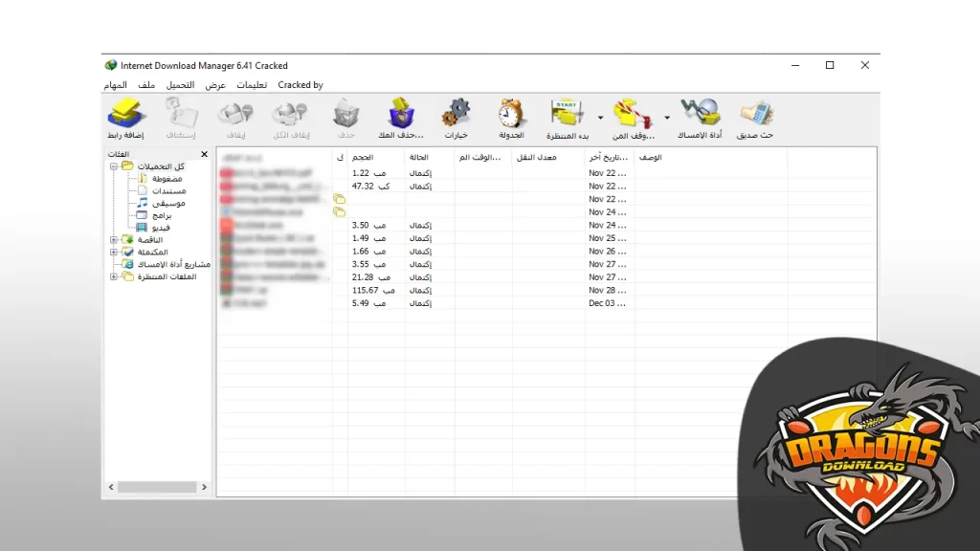
Task: Open the Downloads (التحميل) menu
Action: click(x=180, y=85)
